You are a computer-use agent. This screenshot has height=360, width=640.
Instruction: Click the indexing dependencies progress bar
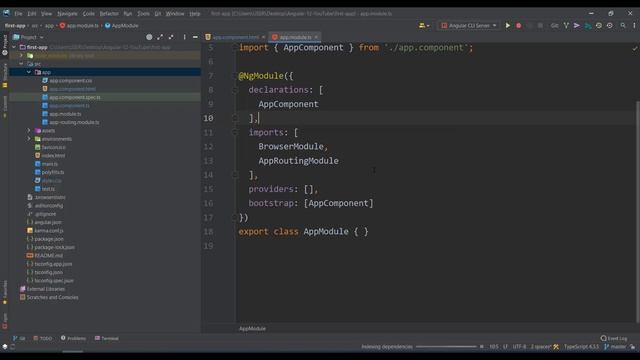click(446, 347)
